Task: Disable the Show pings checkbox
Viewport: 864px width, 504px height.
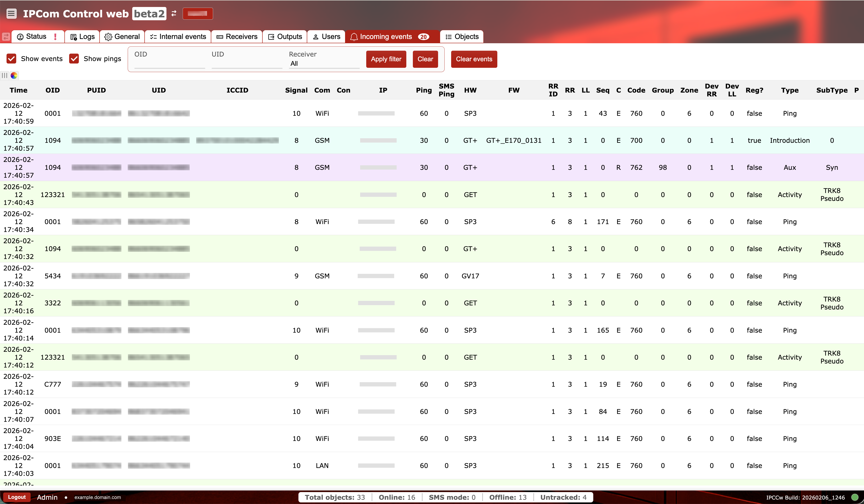Action: coord(74,59)
